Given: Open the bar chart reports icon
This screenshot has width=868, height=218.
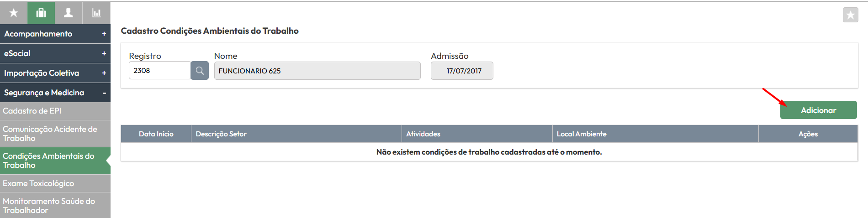Looking at the screenshot, I should coord(96,13).
